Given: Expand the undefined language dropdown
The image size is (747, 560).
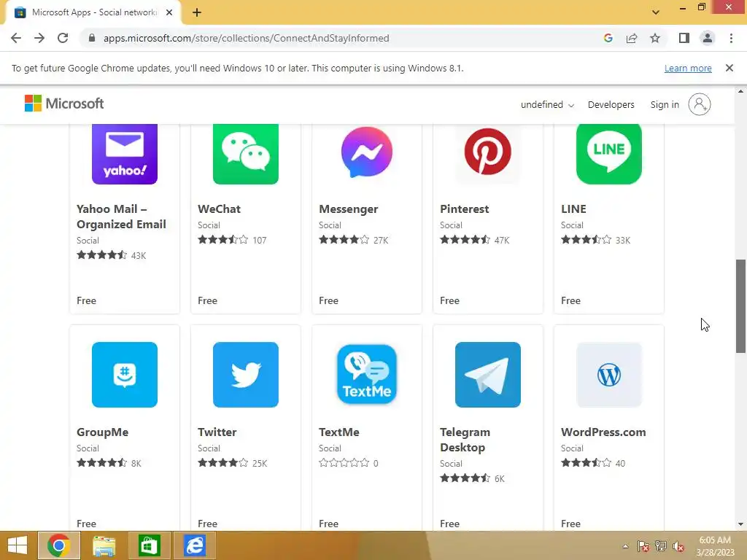Looking at the screenshot, I should (547, 105).
